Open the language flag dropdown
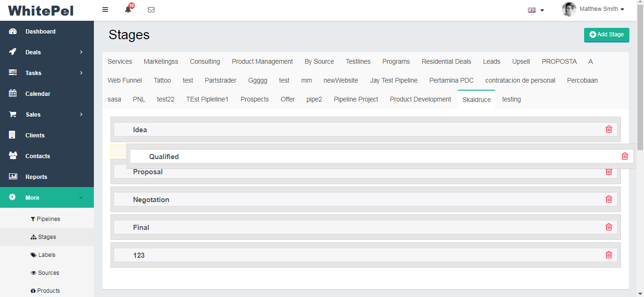This screenshot has width=644, height=297. 535,10
